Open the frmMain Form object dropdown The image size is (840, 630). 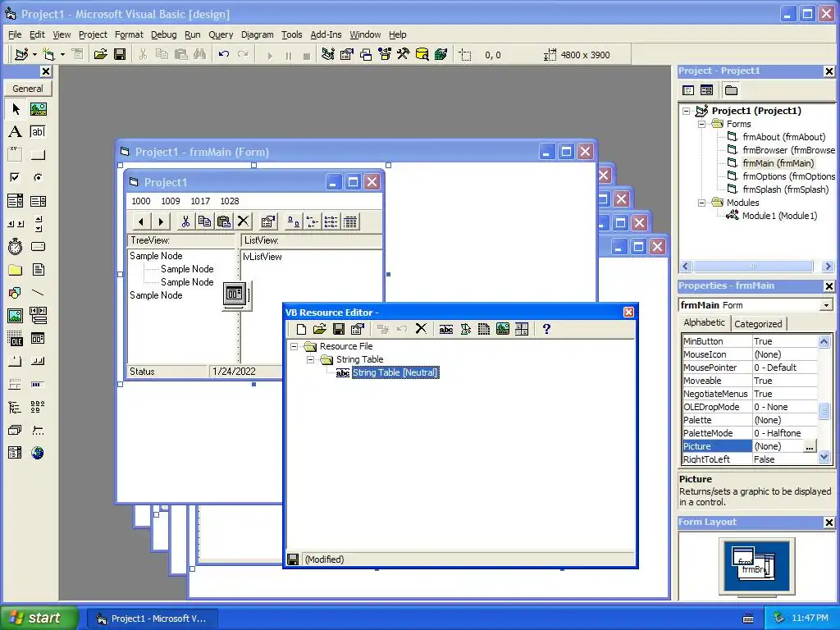[826, 305]
